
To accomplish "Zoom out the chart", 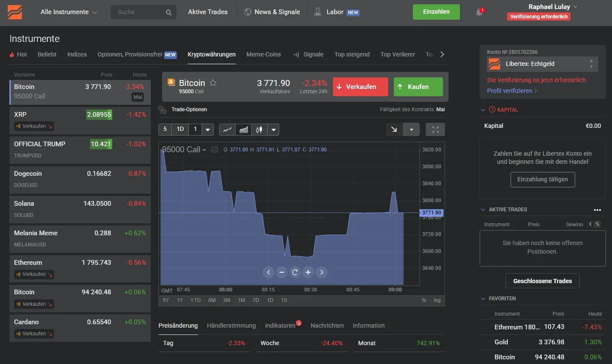I will pyautogui.click(x=282, y=272).
